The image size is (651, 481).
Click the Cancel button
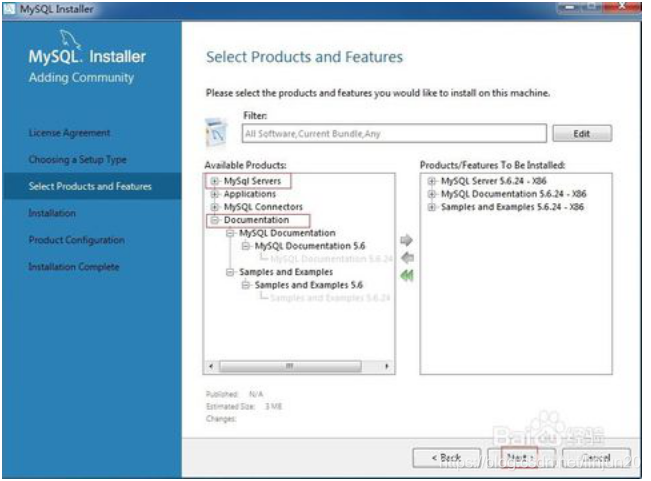click(x=596, y=458)
